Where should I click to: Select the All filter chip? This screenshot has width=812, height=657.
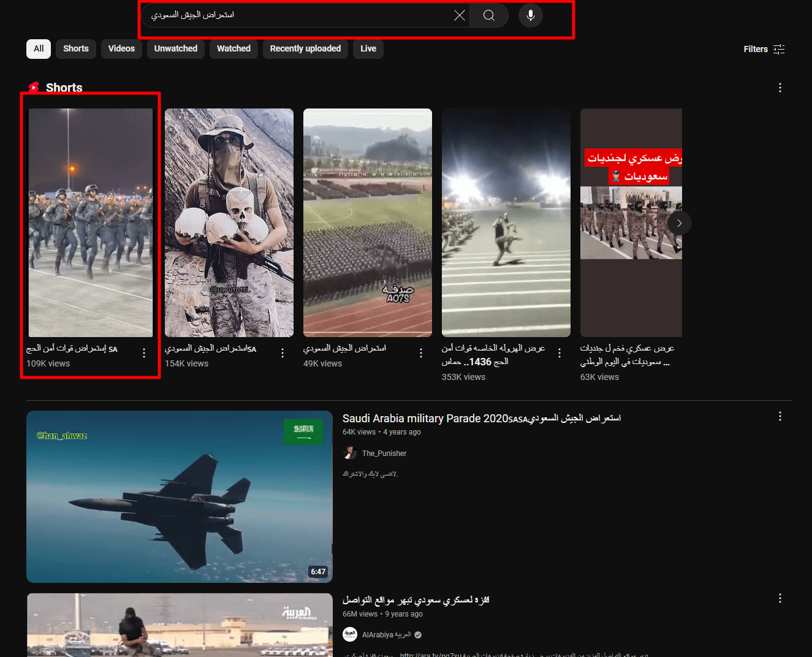[x=39, y=49]
